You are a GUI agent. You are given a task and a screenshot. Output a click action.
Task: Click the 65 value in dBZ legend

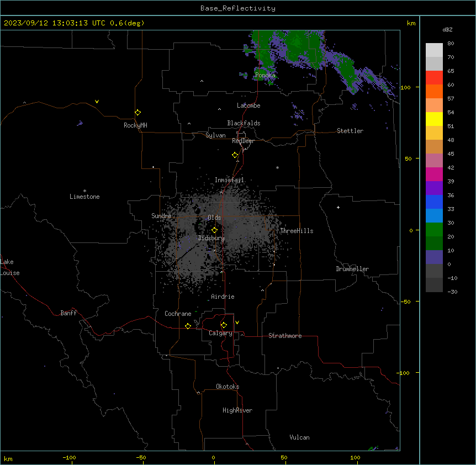[x=451, y=71]
